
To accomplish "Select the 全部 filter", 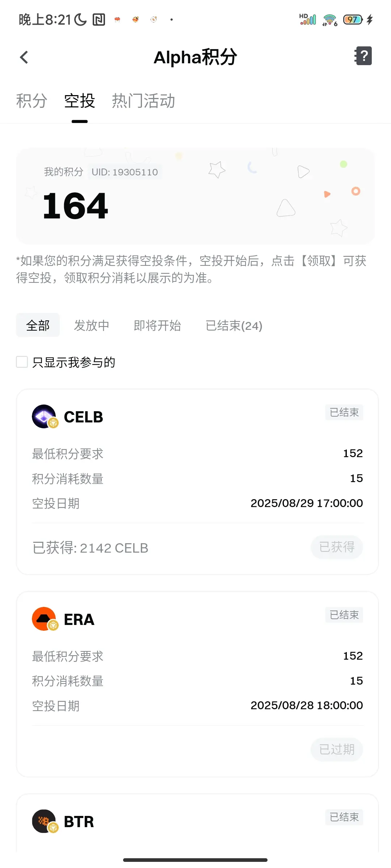I will pos(38,325).
